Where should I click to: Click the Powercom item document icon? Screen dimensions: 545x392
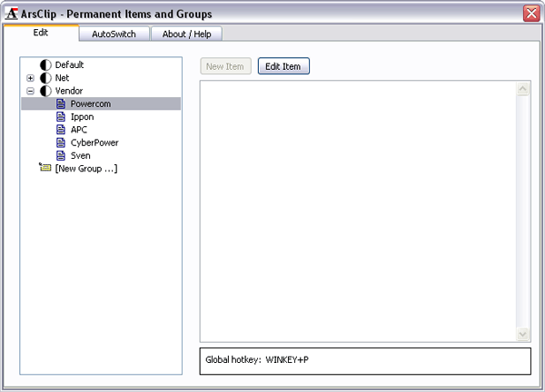click(61, 103)
